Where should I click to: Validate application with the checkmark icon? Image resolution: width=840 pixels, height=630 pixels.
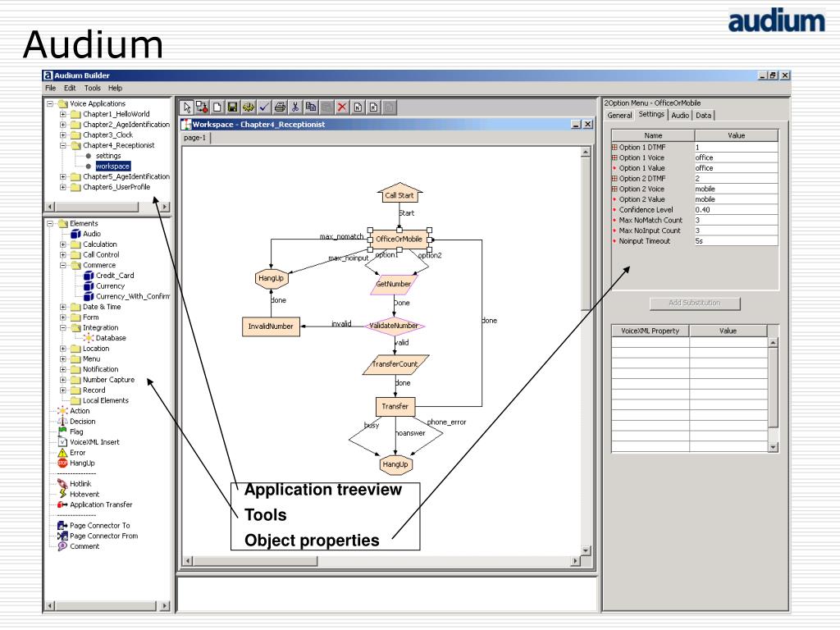click(263, 107)
